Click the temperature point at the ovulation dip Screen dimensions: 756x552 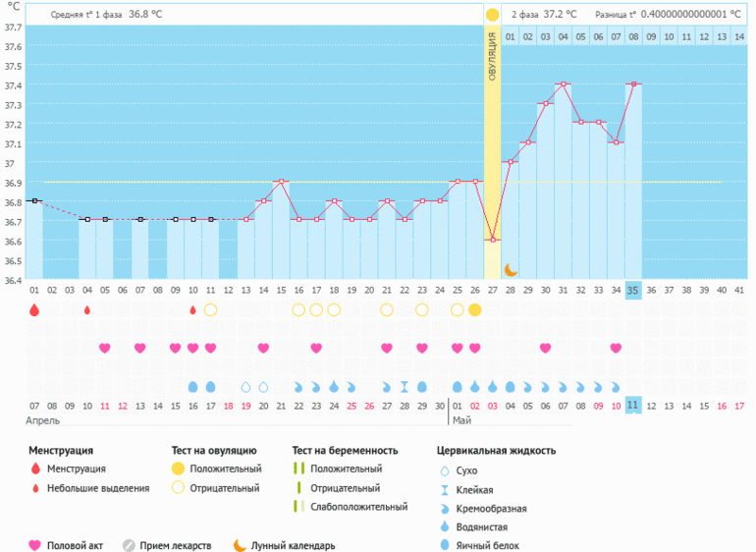tap(493, 240)
